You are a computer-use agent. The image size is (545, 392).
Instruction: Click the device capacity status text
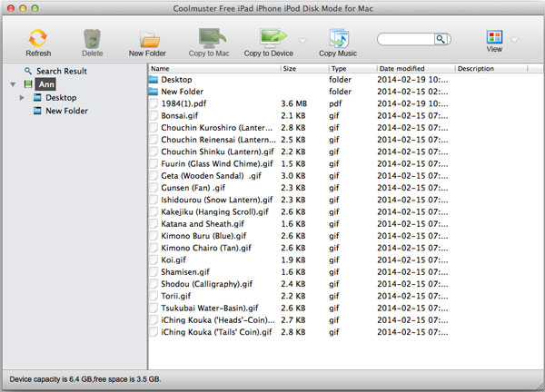point(85,379)
